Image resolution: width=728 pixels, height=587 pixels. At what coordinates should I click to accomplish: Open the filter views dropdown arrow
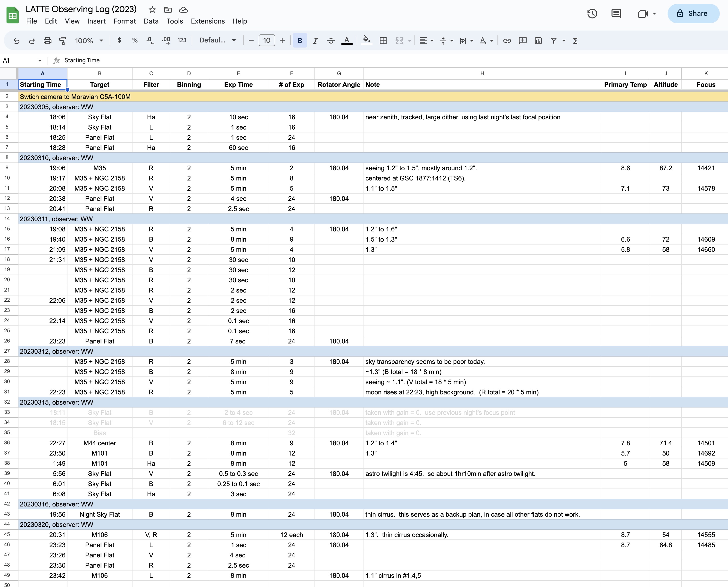(564, 41)
